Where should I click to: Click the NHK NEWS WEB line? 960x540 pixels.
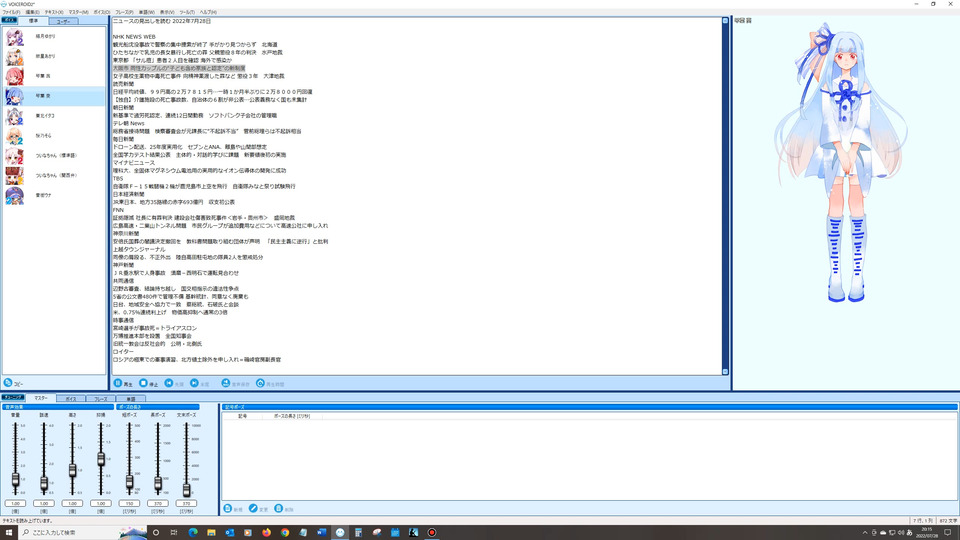coord(134,37)
